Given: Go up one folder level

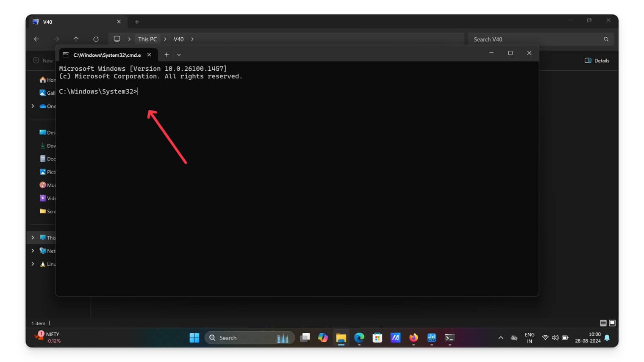Looking at the screenshot, I should (x=76, y=39).
